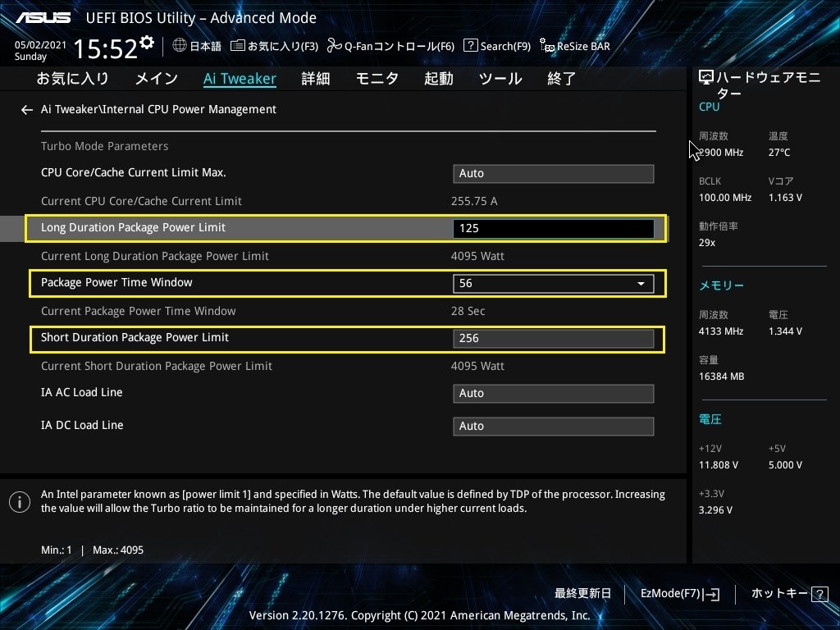Click Short Duration Package Power Limit field
Viewport: 840px width, 630px height.
pyautogui.click(x=554, y=339)
